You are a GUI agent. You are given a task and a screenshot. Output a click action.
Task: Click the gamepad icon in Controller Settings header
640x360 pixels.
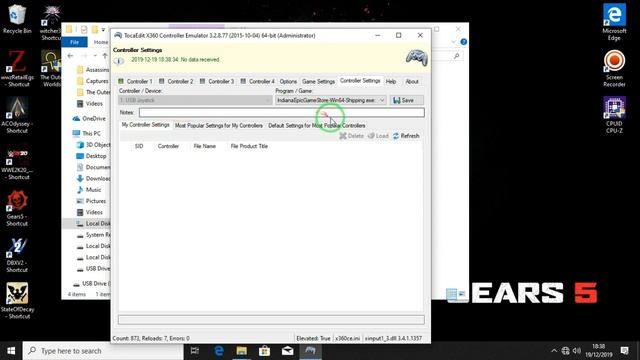tap(416, 57)
